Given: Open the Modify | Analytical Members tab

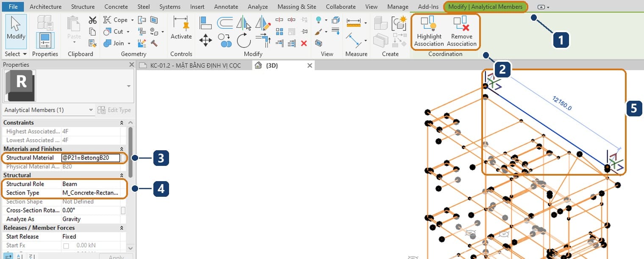Looking at the screenshot, I should (485, 6).
